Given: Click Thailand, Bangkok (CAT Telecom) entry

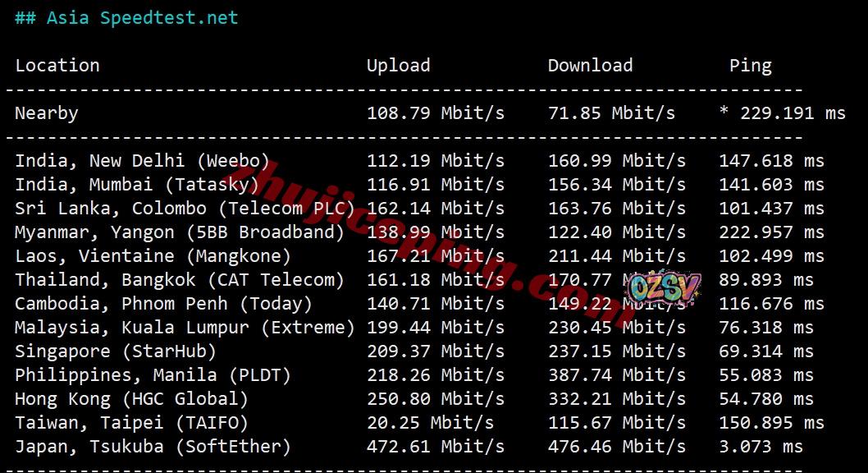Looking at the screenshot, I should pos(180,280).
